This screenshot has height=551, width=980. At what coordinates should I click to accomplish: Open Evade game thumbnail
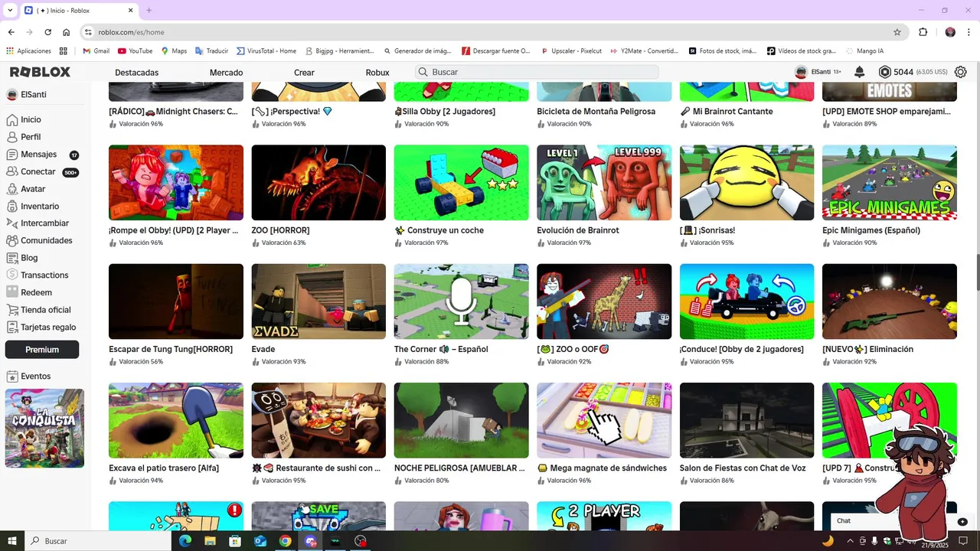318,302
